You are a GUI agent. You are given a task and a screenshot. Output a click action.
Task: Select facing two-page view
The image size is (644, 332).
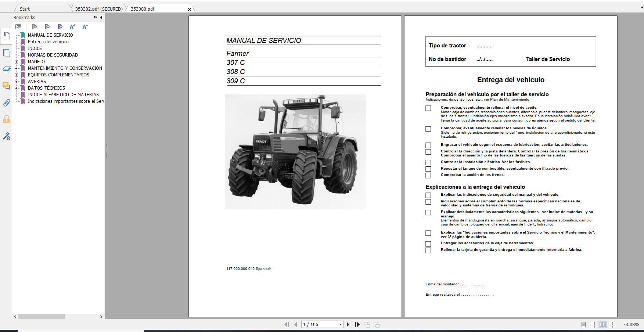602,324
